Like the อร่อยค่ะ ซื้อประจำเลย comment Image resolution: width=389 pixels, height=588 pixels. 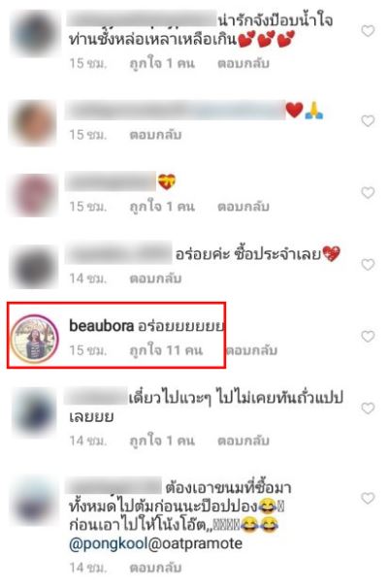pos(368,265)
